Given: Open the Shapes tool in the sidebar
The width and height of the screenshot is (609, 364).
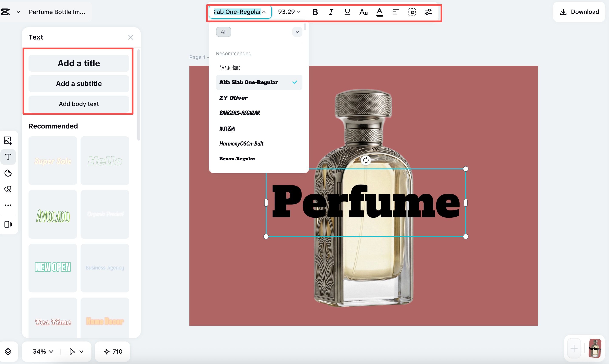Looking at the screenshot, I should 8,189.
